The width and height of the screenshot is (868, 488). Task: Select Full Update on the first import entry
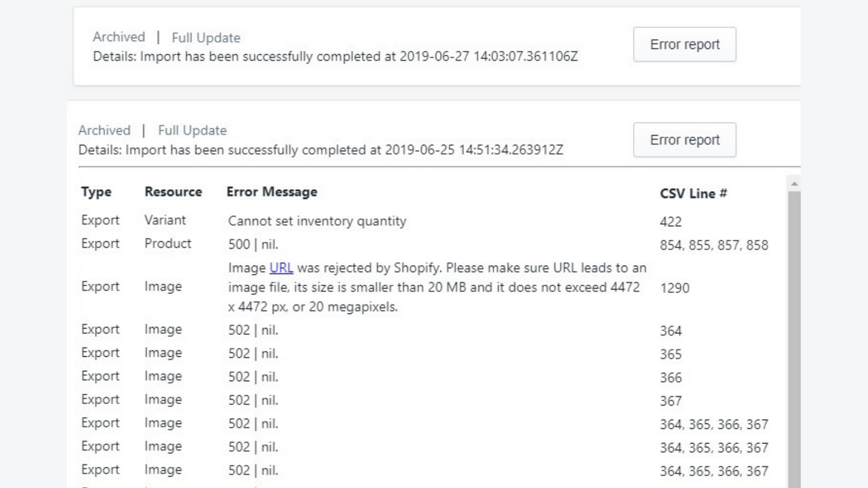205,37
